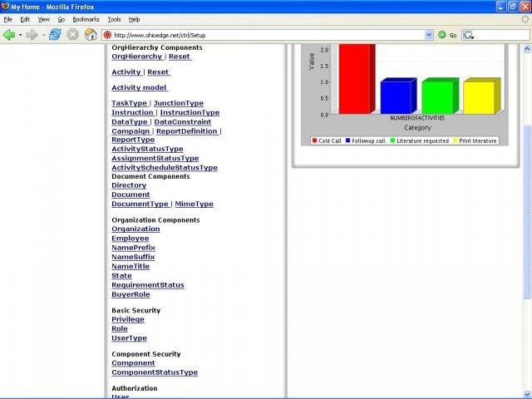Open the Role link
The width and height of the screenshot is (532, 399).
coord(120,329)
